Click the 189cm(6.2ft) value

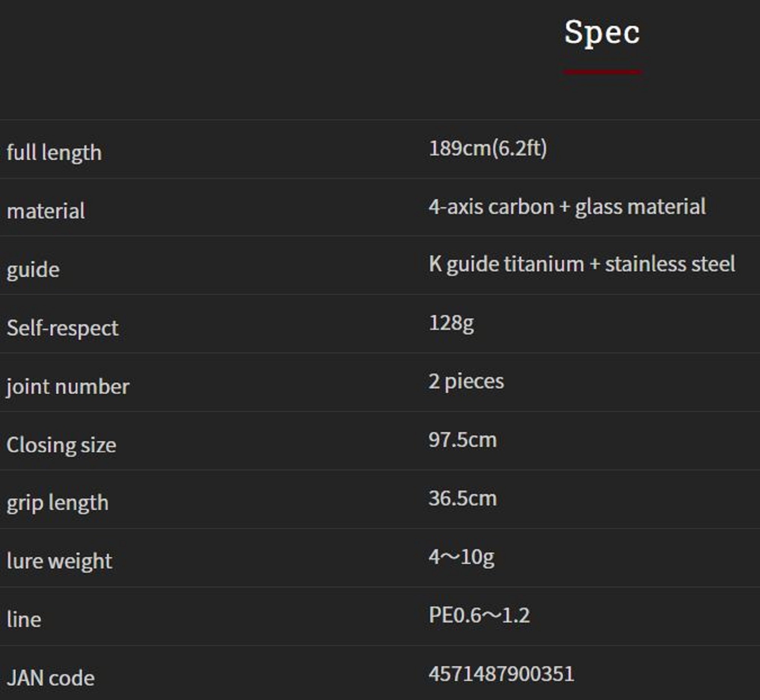(x=488, y=148)
